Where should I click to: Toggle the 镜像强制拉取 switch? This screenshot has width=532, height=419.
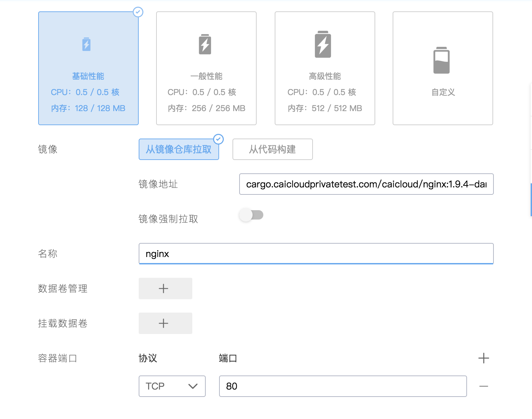(x=251, y=215)
